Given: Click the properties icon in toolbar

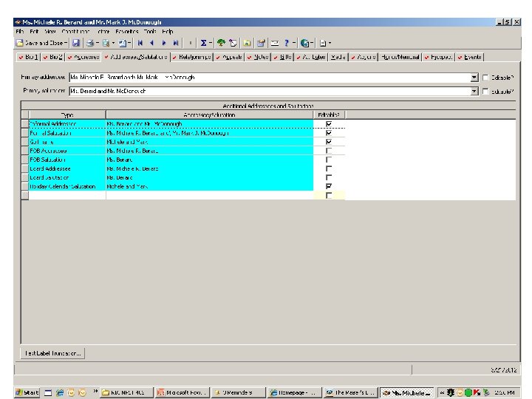Looking at the screenshot, I should pos(261,43).
